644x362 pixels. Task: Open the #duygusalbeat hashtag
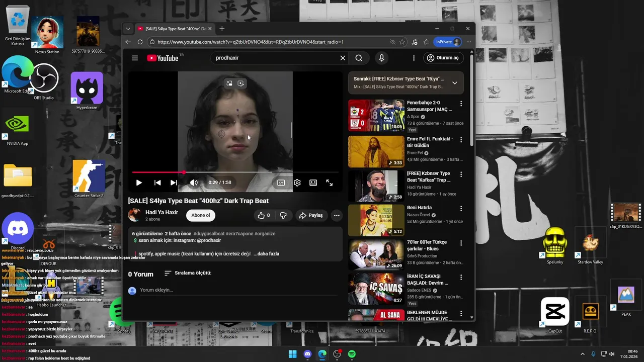tap(208, 234)
